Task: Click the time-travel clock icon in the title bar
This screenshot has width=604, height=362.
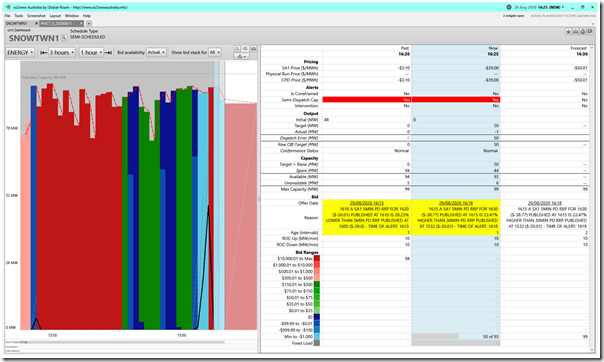Action: click(509, 7)
